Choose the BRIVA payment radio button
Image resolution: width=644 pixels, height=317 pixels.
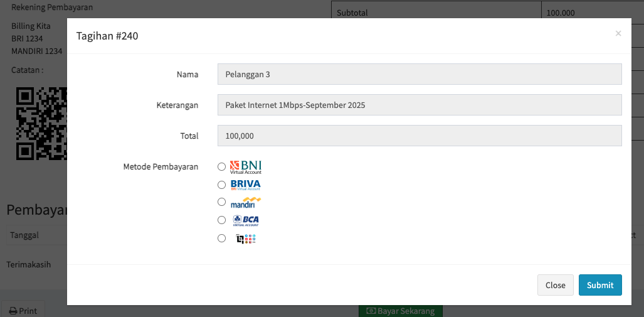(x=221, y=185)
